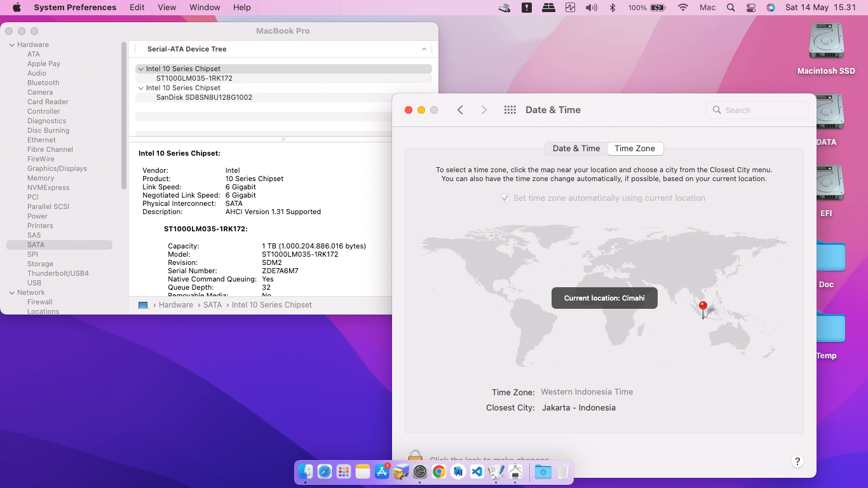Collapse the Hardware section in sidebar

point(11,44)
